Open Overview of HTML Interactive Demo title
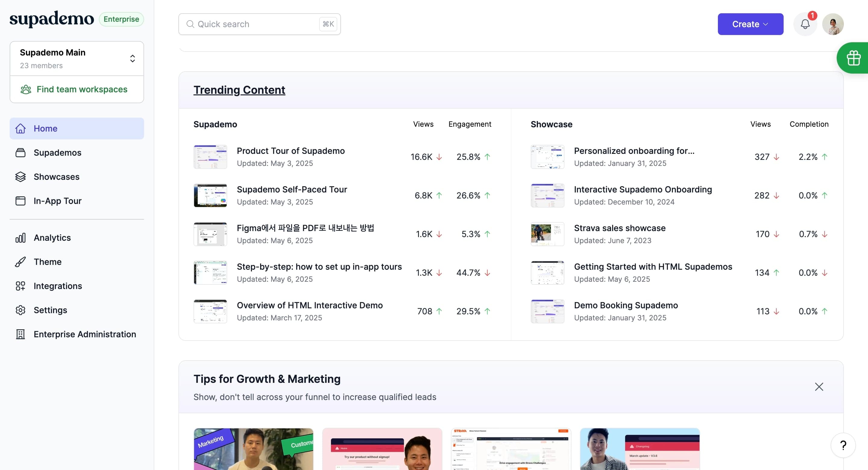 click(310, 305)
